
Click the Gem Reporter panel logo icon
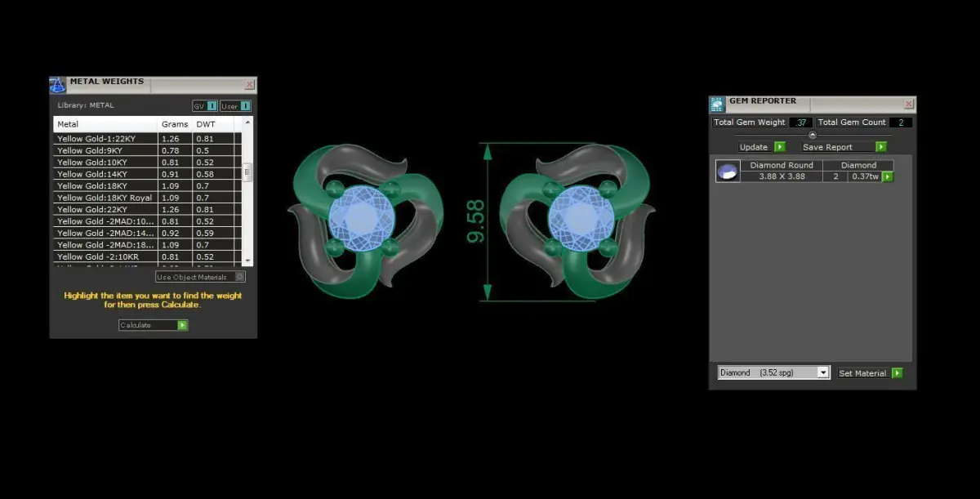(x=717, y=105)
